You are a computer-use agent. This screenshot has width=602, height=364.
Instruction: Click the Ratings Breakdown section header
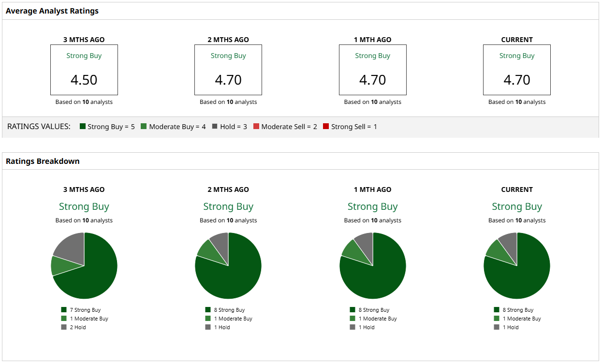[x=43, y=161]
